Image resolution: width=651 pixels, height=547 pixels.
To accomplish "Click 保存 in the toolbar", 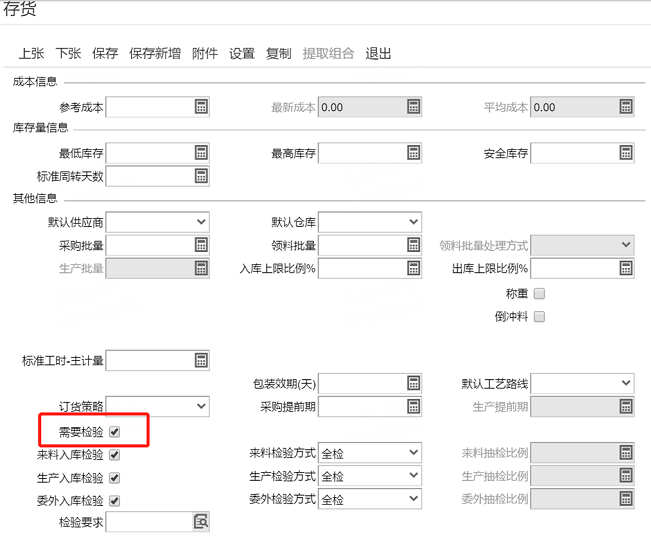I will pyautogui.click(x=105, y=54).
